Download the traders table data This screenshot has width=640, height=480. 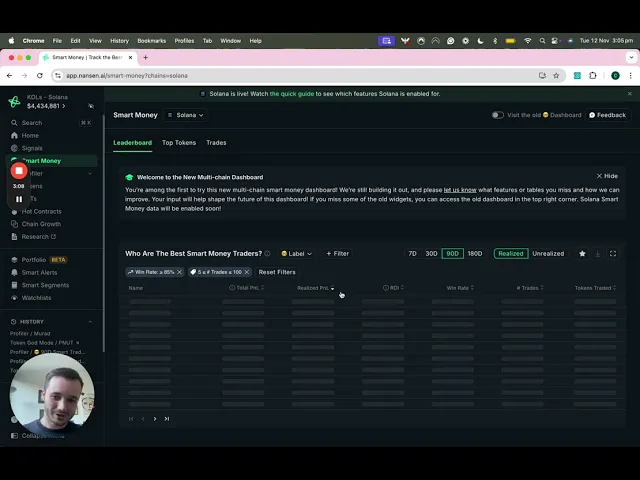pos(598,254)
